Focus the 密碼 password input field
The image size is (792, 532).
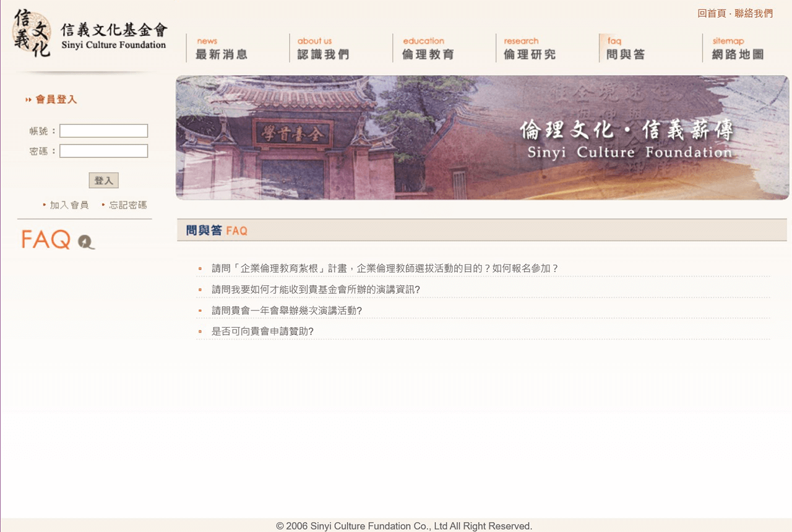(x=103, y=151)
